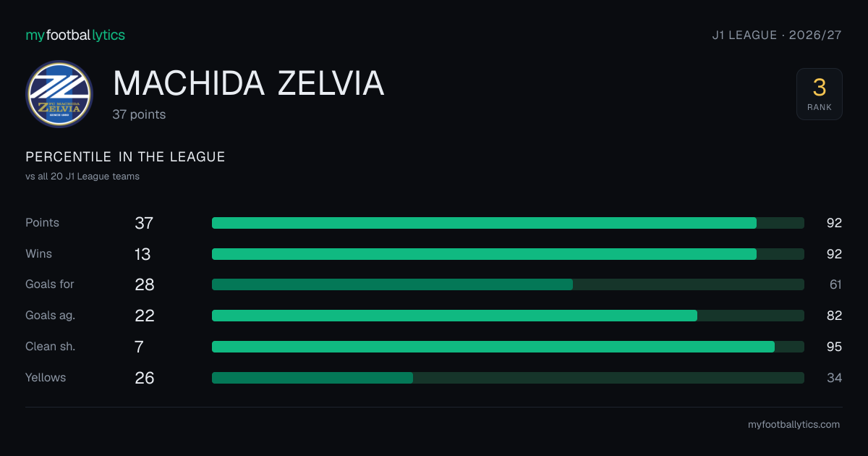Click the Yellows percentile bar
868x456 pixels.
[x=508, y=378]
